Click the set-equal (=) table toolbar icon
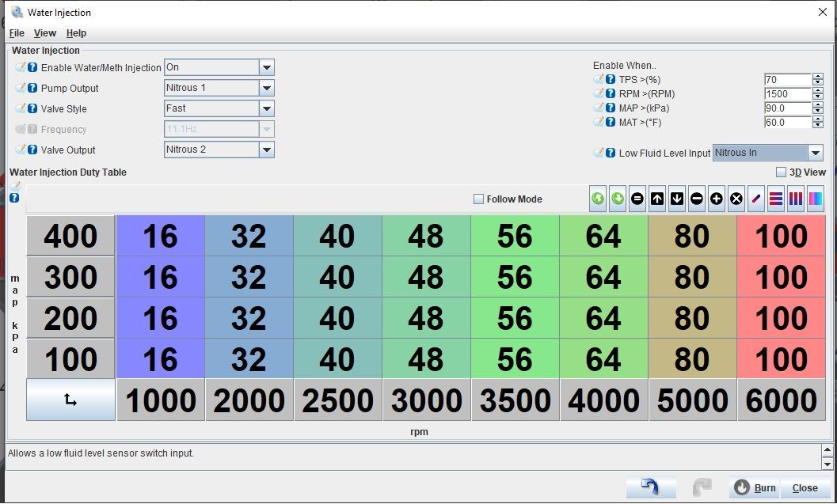 [x=637, y=199]
